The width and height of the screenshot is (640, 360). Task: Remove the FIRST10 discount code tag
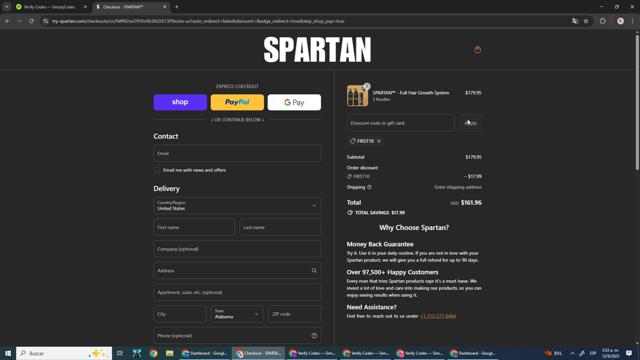click(x=379, y=141)
